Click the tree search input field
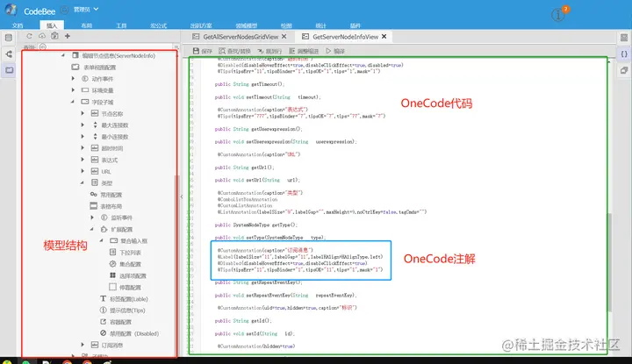This screenshot has width=632, height=364. coord(107,46)
